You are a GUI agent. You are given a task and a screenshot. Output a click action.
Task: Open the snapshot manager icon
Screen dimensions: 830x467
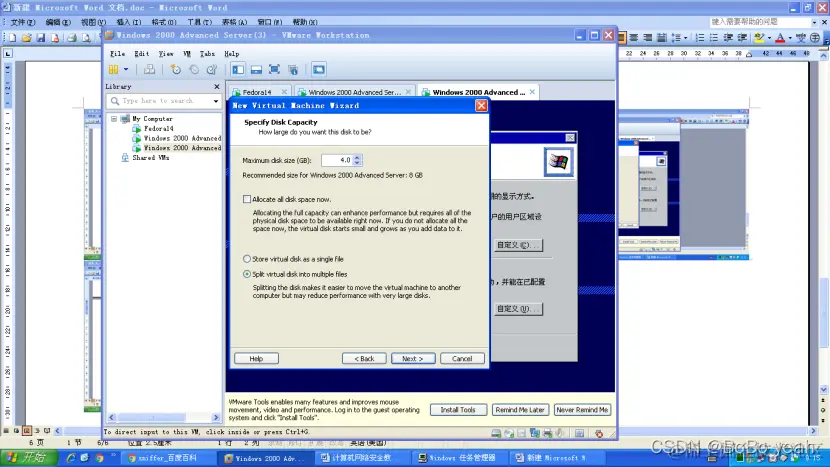(x=212, y=69)
